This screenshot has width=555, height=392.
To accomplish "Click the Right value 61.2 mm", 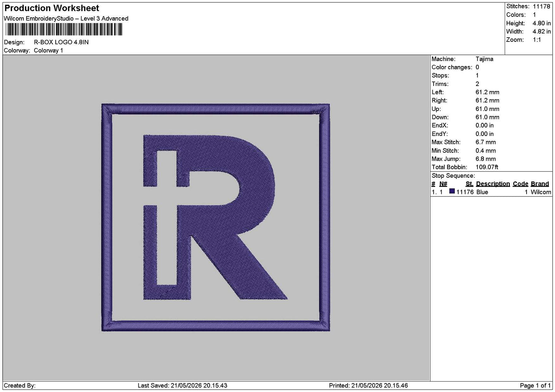I will click(487, 101).
